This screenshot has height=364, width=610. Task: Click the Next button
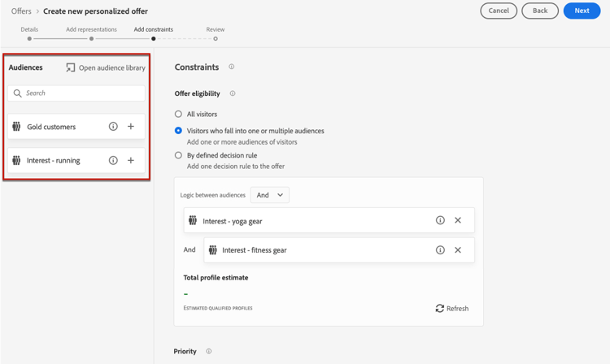click(582, 11)
